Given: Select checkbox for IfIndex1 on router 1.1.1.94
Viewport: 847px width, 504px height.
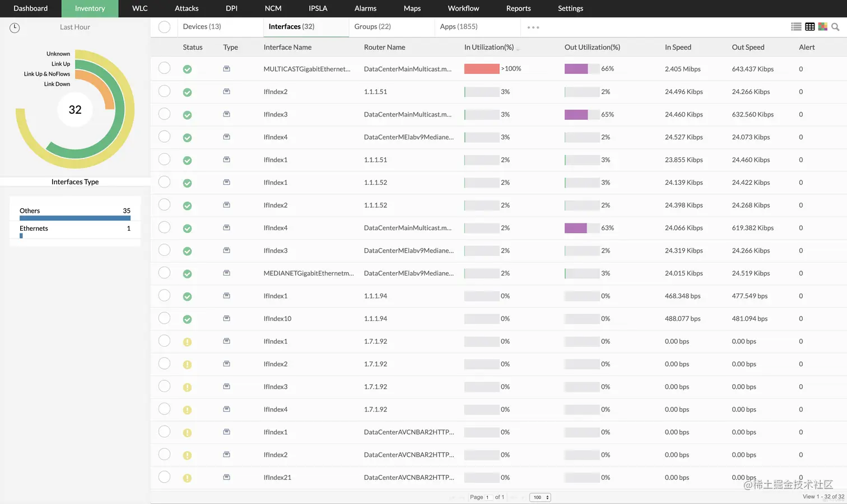Looking at the screenshot, I should [164, 295].
